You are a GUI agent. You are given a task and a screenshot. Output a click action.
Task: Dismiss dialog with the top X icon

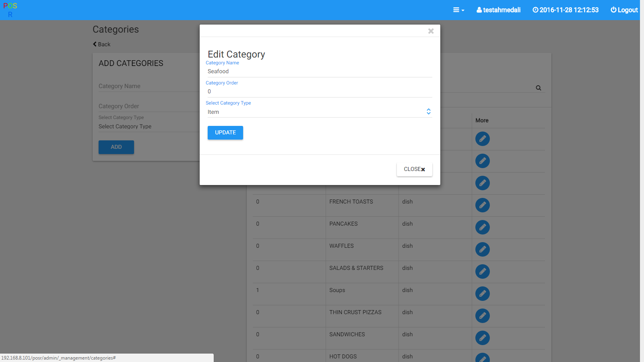[x=431, y=31]
